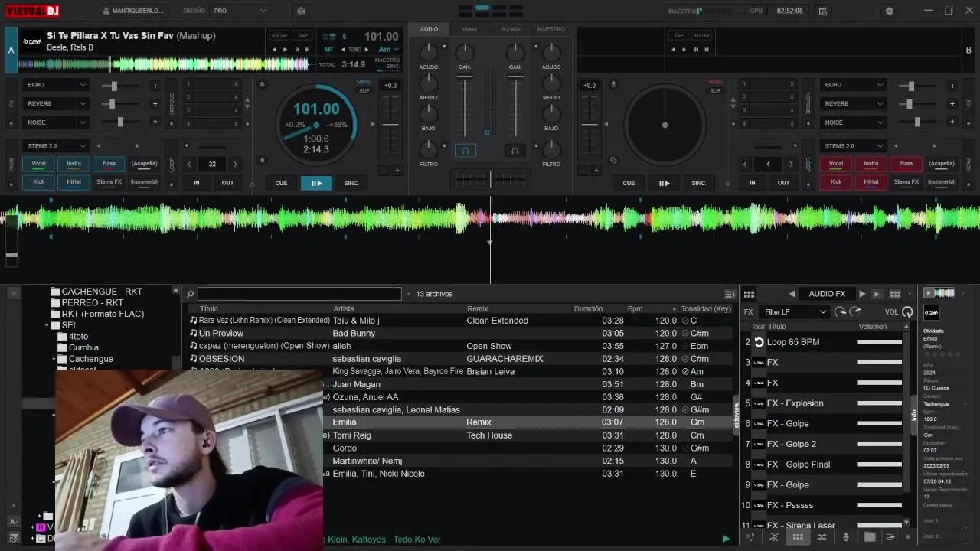Viewport: 980px width, 551px height.
Task: Click the search magnifier icon in browser
Action: tap(191, 294)
